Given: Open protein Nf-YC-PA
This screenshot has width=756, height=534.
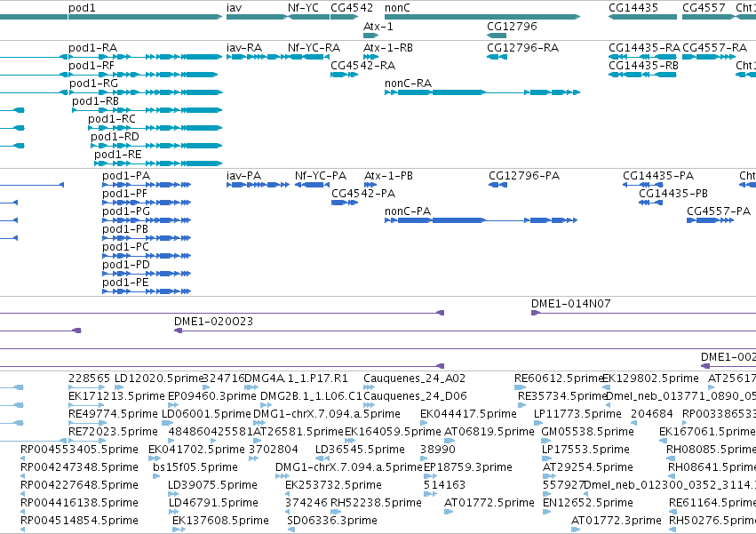Looking at the screenshot, I should click(321, 176).
